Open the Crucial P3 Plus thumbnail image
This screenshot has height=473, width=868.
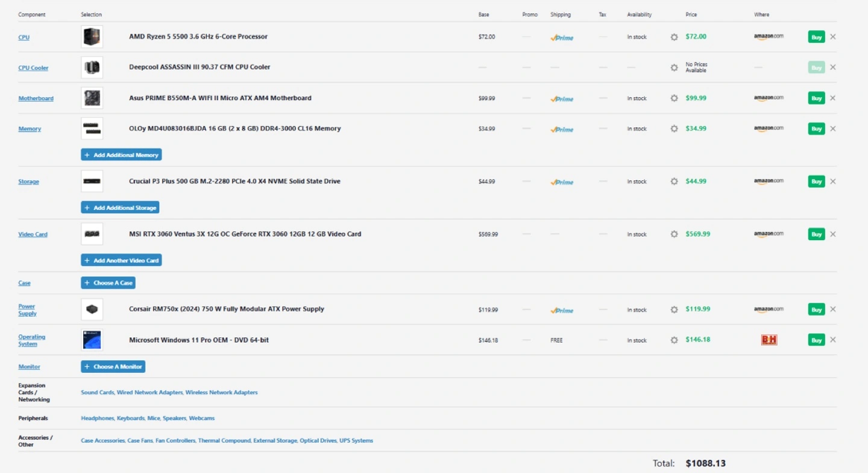pos(92,182)
